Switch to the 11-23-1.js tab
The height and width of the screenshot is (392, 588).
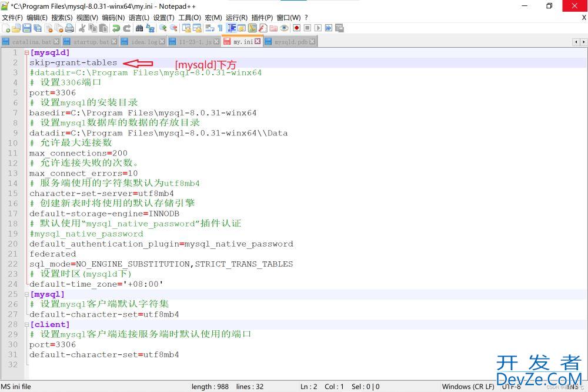point(194,42)
